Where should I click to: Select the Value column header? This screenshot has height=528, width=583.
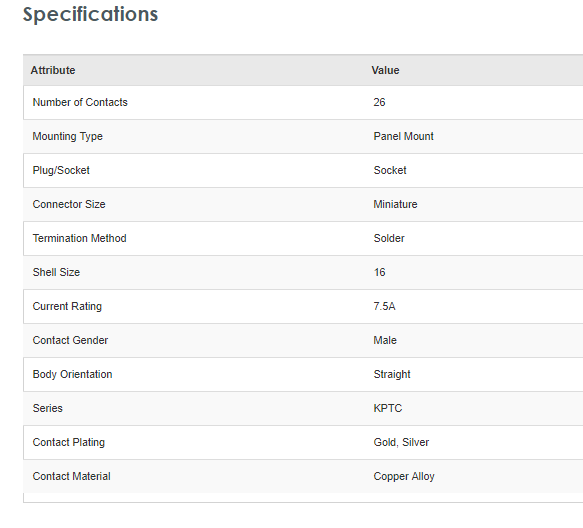(385, 70)
